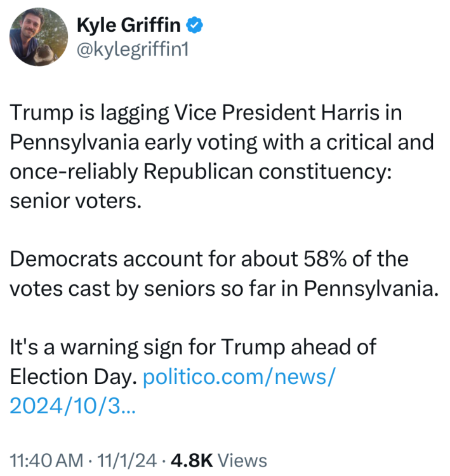
Task: Click the Kyle Griffin display name
Action: [x=128, y=25]
